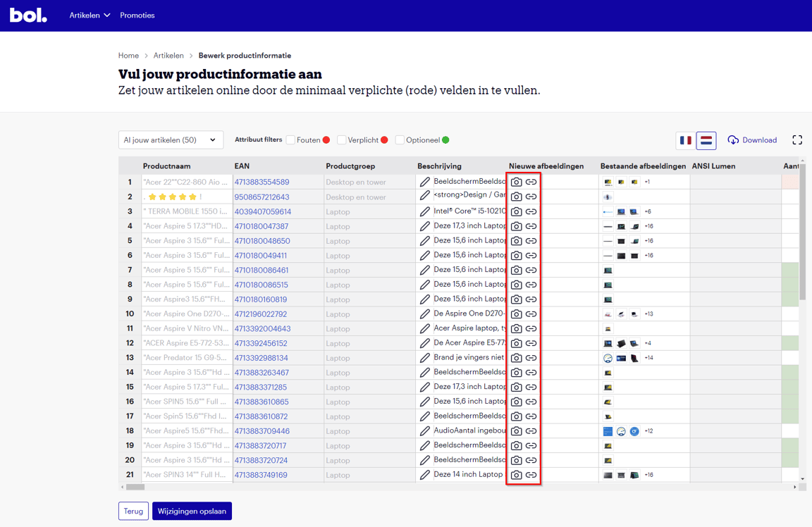Click the camera upload icon in row 1
This screenshot has height=527, width=812.
516,182
